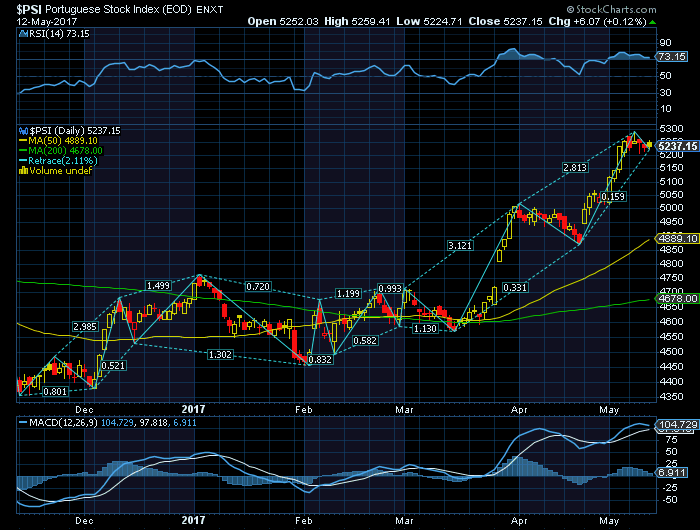Click the 0.832 retrace ratio label
The image size is (700, 530).
pyautogui.click(x=320, y=359)
